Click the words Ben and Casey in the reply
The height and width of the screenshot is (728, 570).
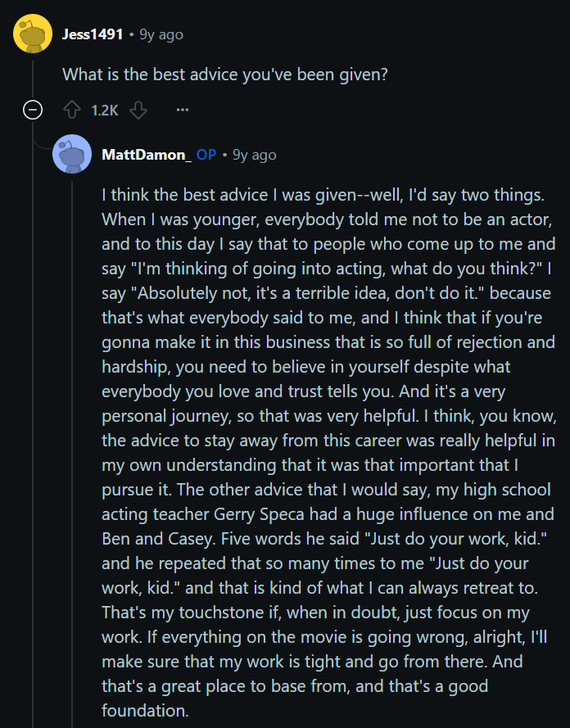(157, 539)
